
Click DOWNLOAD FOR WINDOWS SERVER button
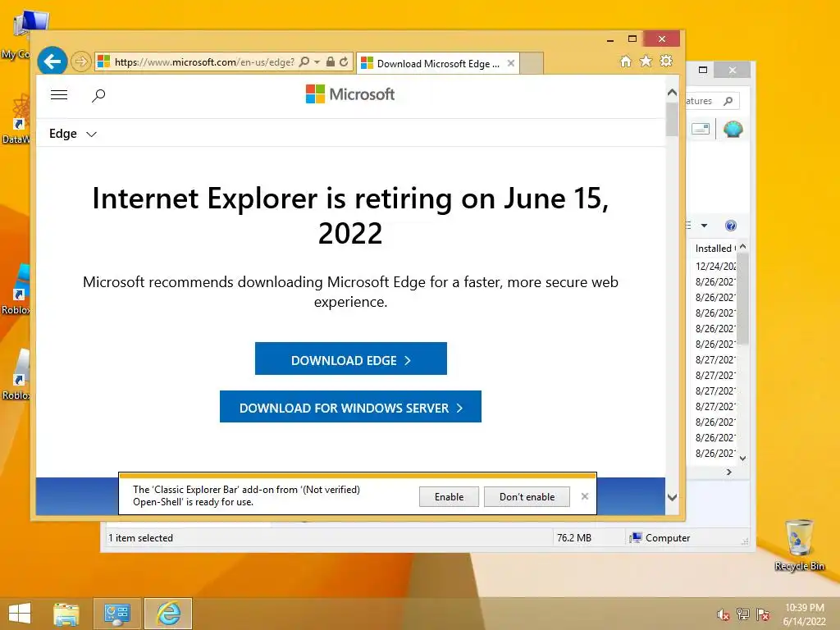[x=350, y=407]
